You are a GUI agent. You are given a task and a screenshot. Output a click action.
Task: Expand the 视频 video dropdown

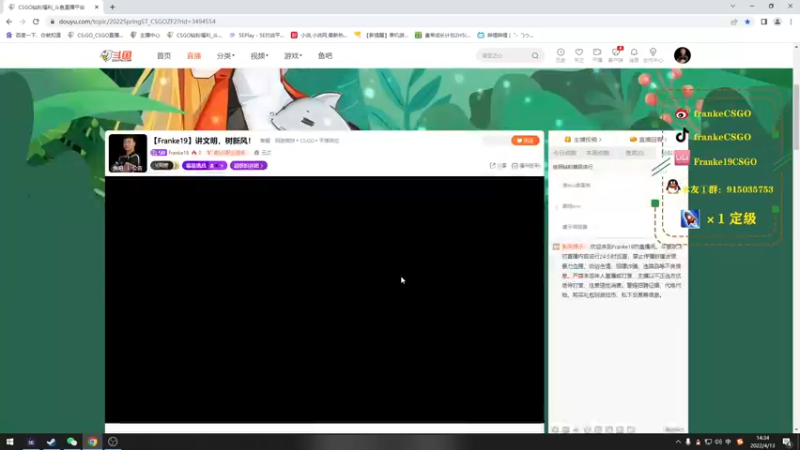pos(259,56)
